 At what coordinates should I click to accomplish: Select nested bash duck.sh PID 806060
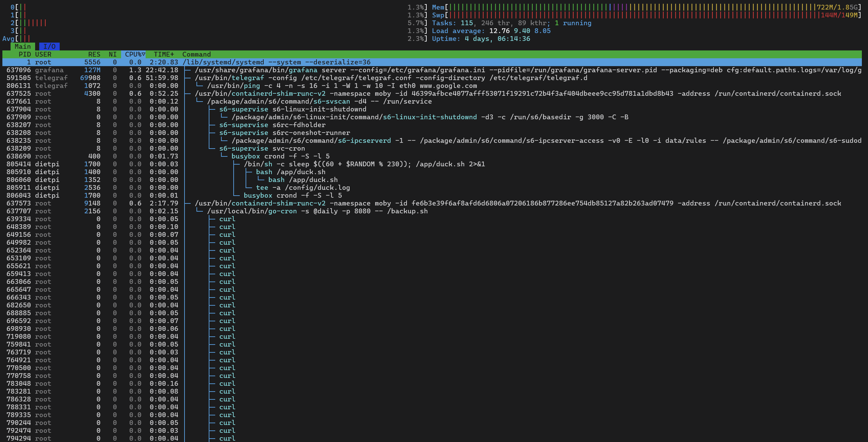tap(432, 180)
